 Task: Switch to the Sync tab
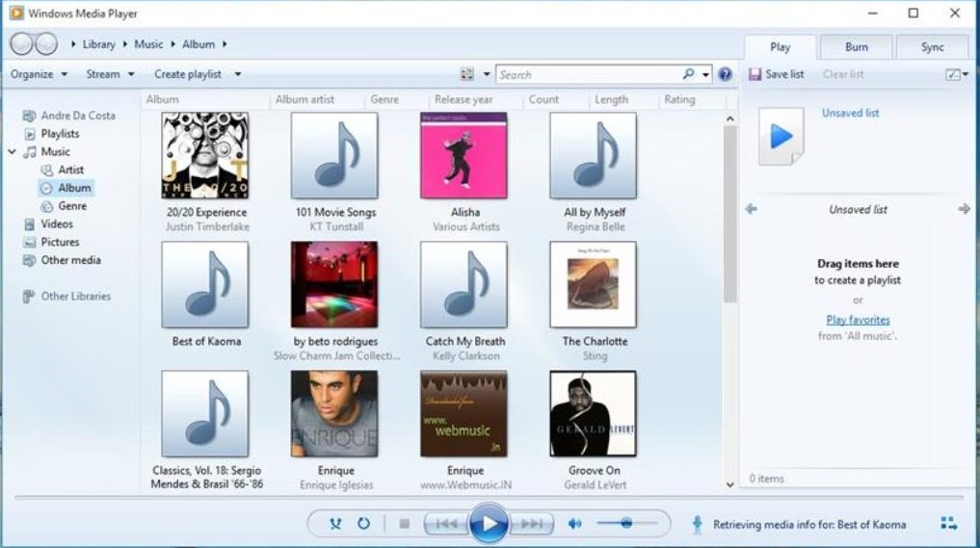click(933, 47)
